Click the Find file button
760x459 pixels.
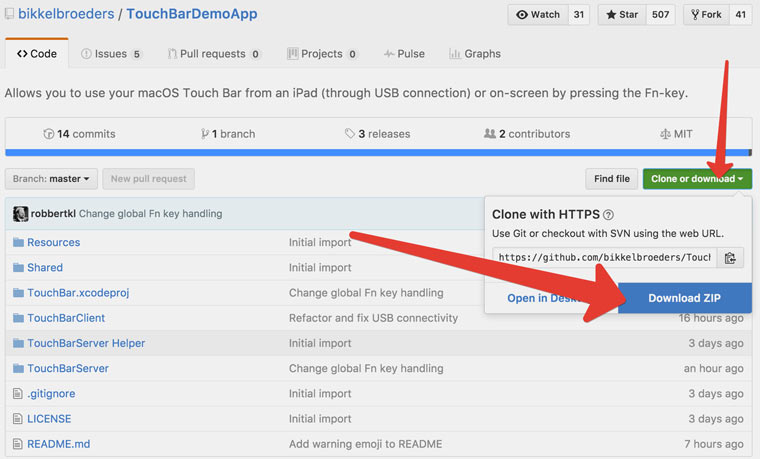point(611,179)
